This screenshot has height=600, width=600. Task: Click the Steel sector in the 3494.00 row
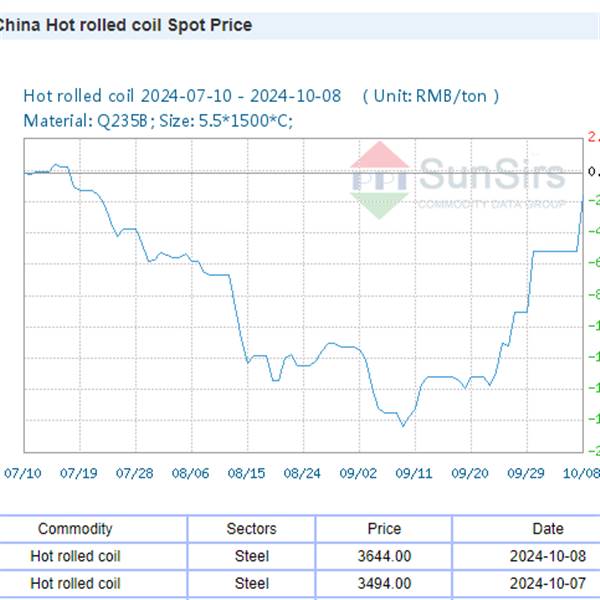[251, 582]
